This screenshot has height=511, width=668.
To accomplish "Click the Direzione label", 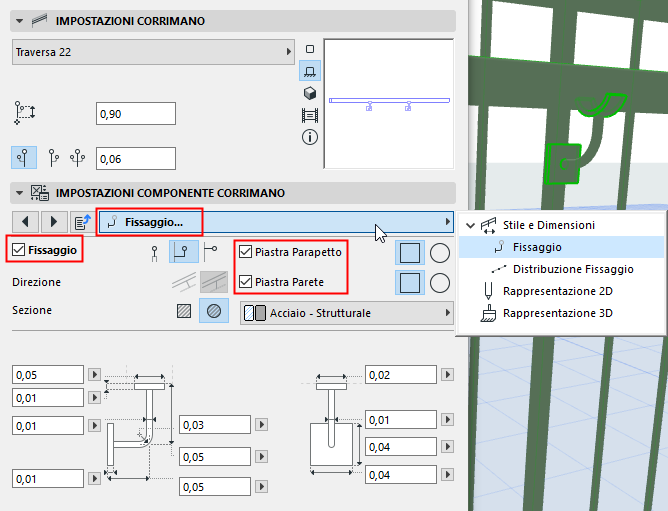I will tap(37, 282).
